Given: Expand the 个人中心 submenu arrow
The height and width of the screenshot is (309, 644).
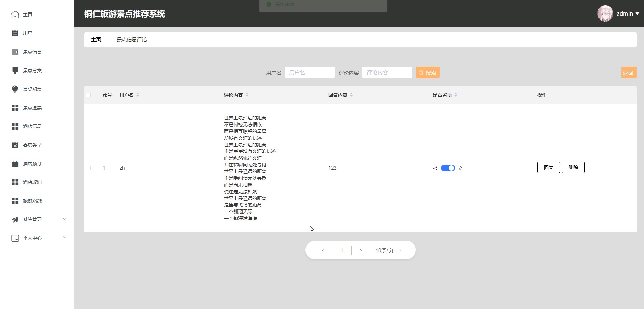Looking at the screenshot, I should pyautogui.click(x=65, y=238).
